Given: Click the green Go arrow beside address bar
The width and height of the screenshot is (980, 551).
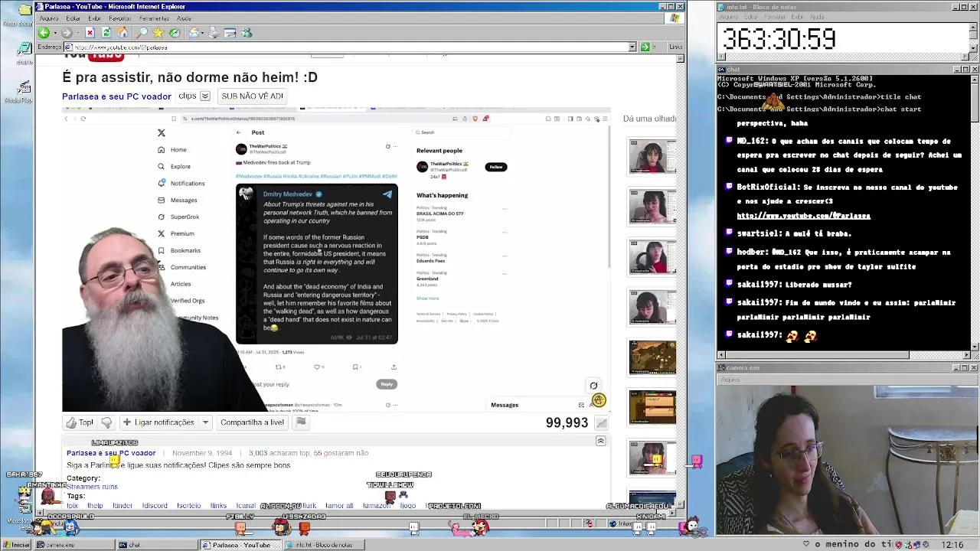Looking at the screenshot, I should [x=645, y=47].
